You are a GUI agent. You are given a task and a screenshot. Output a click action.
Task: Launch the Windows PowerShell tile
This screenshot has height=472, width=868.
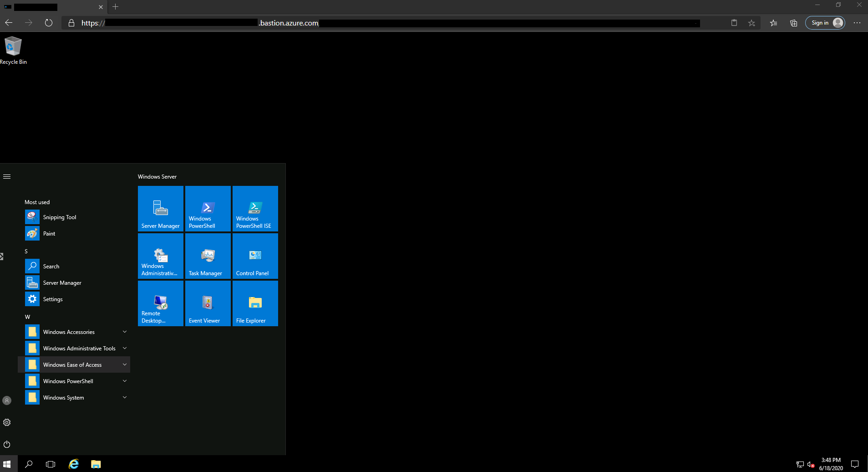pos(208,209)
